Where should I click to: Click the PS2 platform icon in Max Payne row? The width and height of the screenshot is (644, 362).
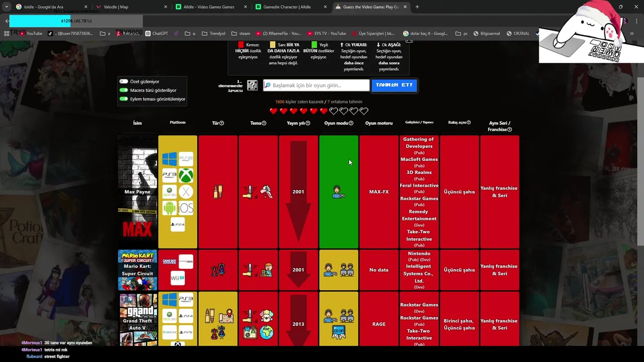[x=186, y=159]
